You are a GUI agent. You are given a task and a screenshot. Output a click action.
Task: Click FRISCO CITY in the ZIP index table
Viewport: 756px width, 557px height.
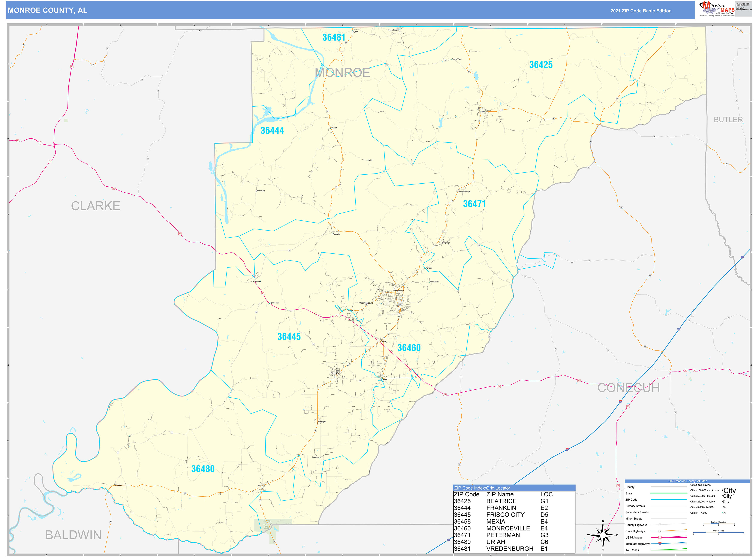(x=505, y=515)
